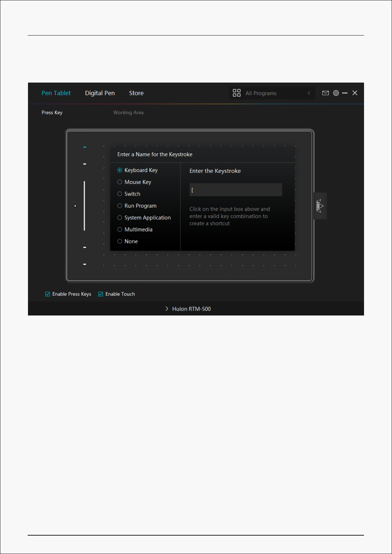Open the settings gear icon
The image size is (392, 554).
click(x=336, y=93)
